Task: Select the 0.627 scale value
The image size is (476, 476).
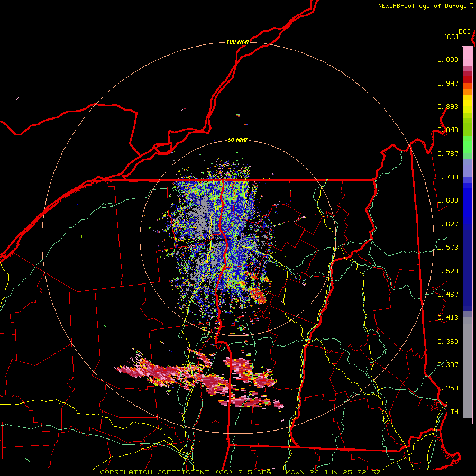Action: 448,224
